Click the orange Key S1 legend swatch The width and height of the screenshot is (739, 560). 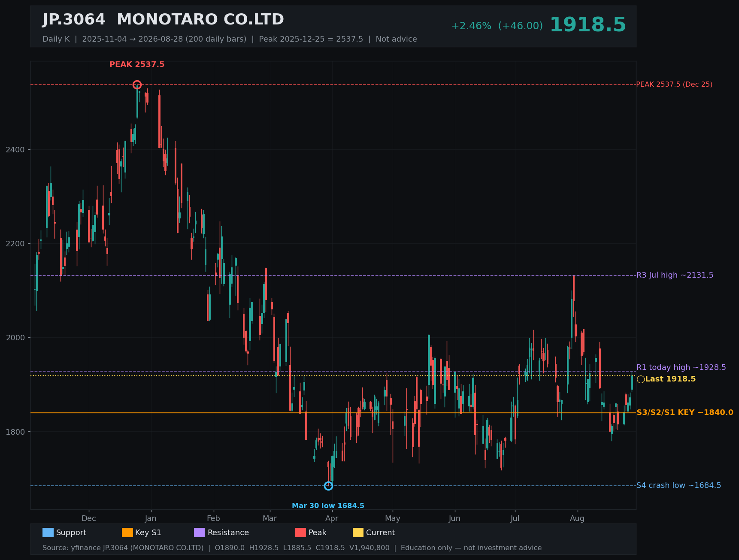tap(127, 533)
